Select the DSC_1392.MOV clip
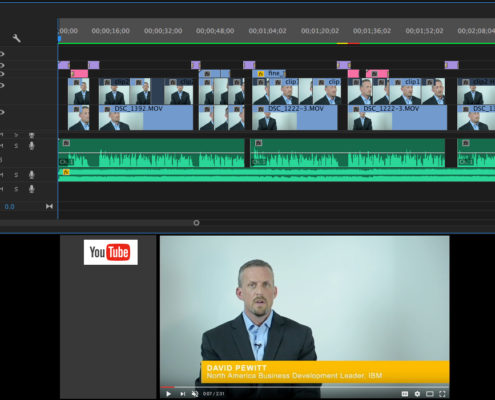This screenshot has width=495, height=400. (x=146, y=118)
